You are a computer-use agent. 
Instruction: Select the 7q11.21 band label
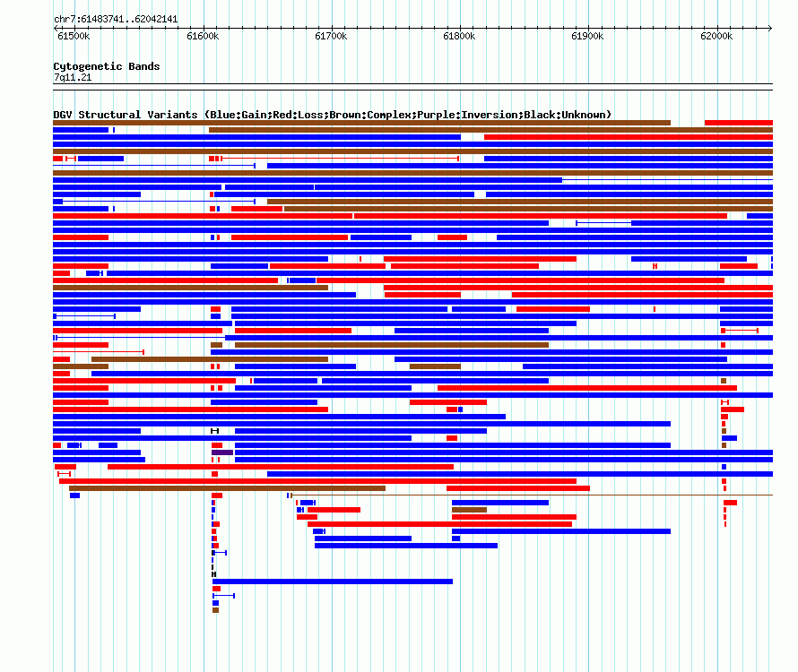[73, 77]
